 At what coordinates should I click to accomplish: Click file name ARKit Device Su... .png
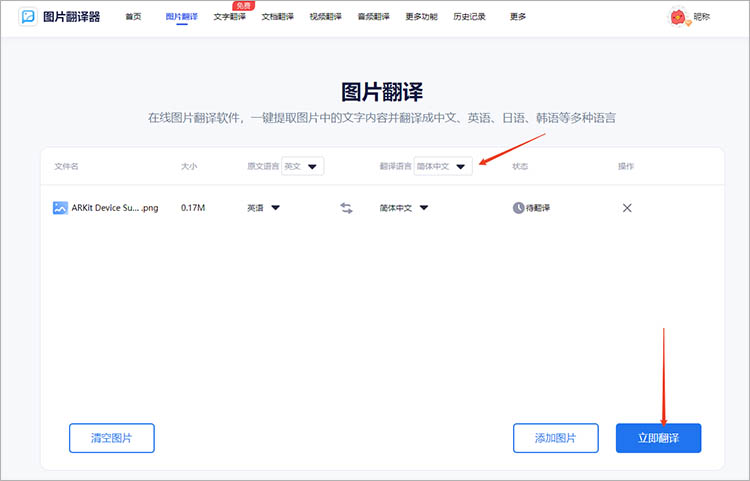[x=115, y=208]
